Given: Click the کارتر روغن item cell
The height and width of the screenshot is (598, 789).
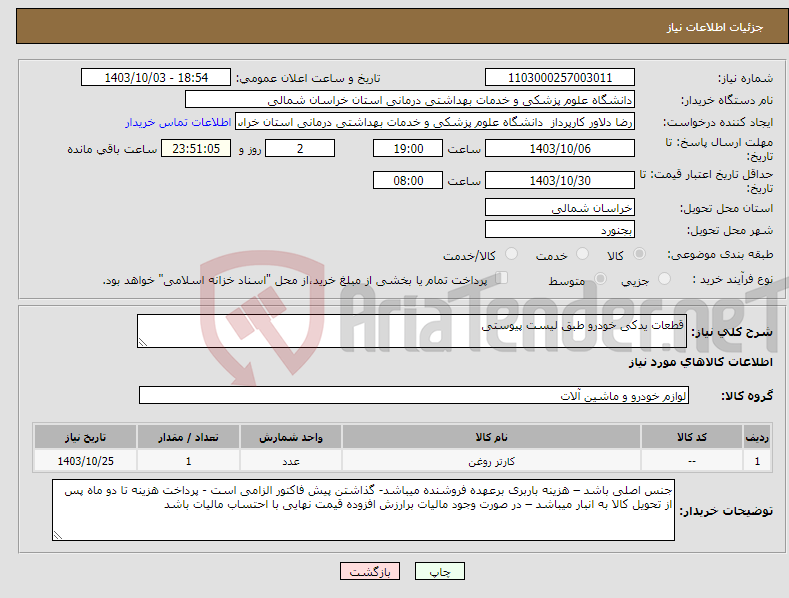Looking at the screenshot, I should 491,461.
